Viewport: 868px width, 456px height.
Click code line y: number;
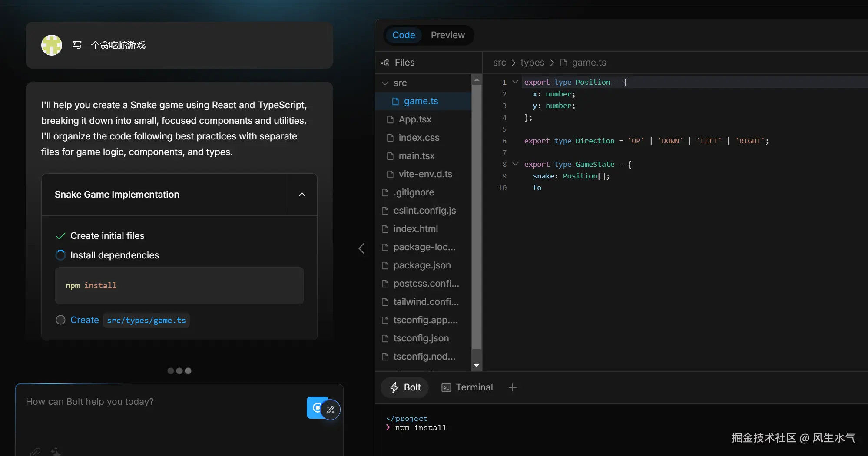pos(554,106)
